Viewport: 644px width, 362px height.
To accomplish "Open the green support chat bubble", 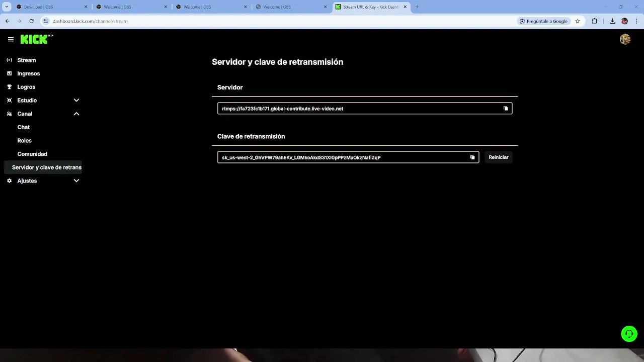I will click(x=629, y=334).
